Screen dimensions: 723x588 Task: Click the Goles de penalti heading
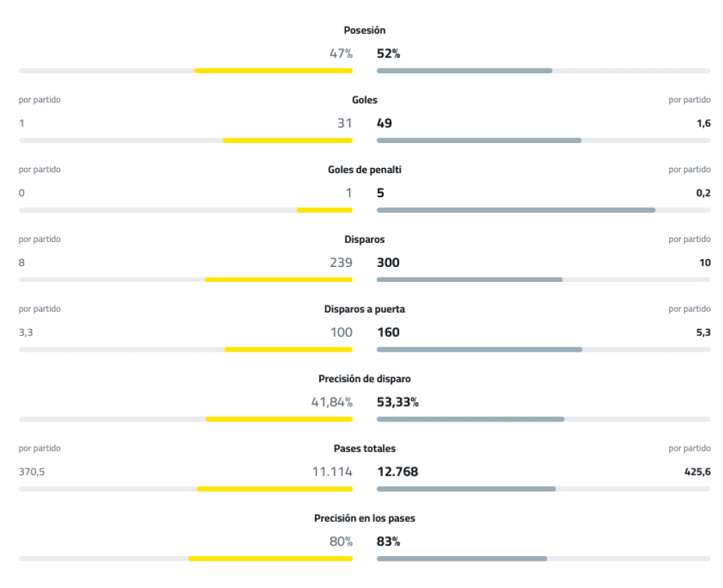pos(364,170)
